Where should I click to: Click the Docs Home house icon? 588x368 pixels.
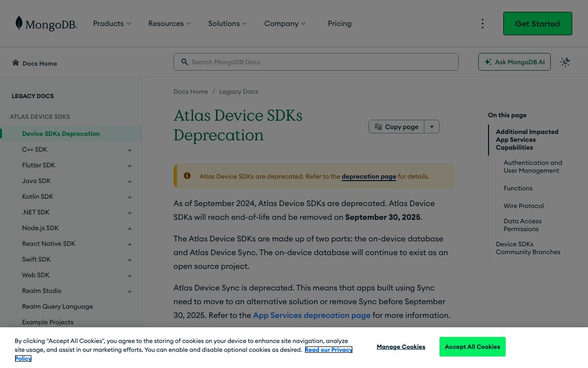click(x=16, y=63)
